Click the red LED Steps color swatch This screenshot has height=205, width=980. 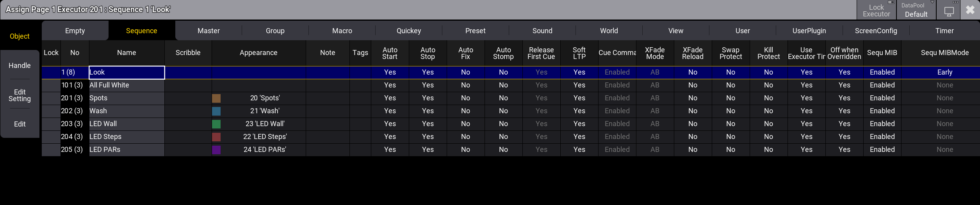[x=216, y=137]
